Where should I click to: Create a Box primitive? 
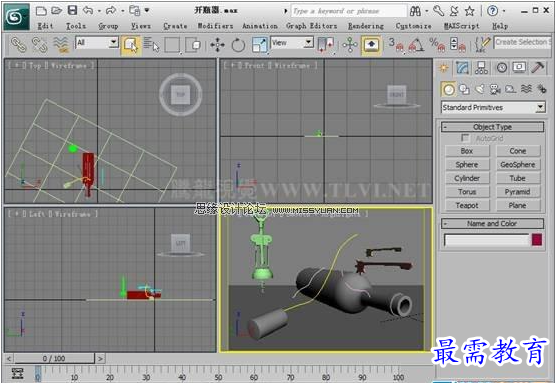click(467, 151)
